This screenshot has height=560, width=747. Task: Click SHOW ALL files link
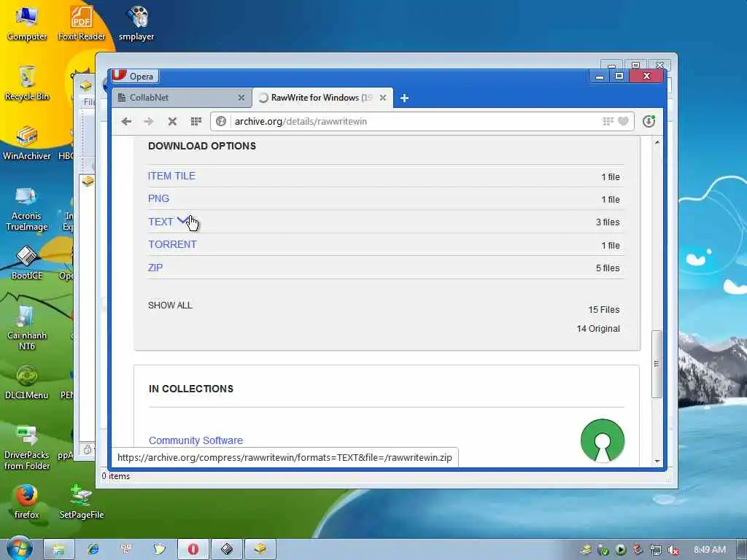170,306
